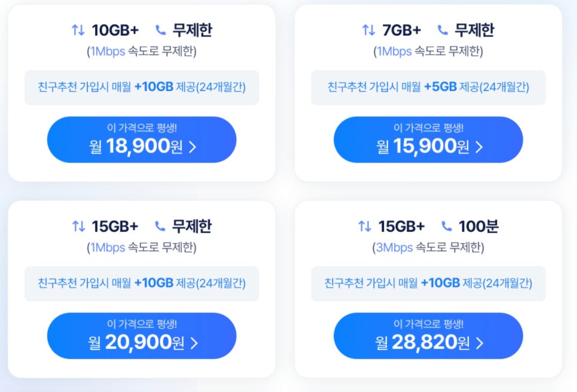Select the 월 18,900원 plan button
The width and height of the screenshot is (577, 392).
[x=142, y=139]
